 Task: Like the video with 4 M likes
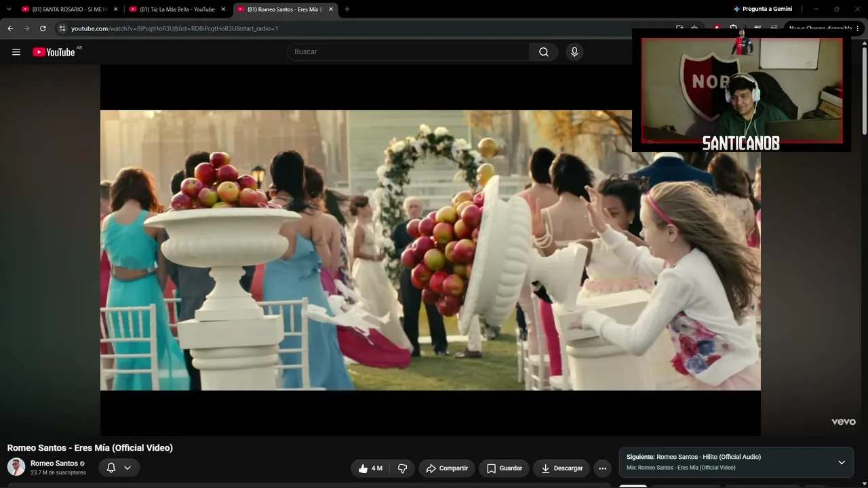pyautogui.click(x=370, y=468)
